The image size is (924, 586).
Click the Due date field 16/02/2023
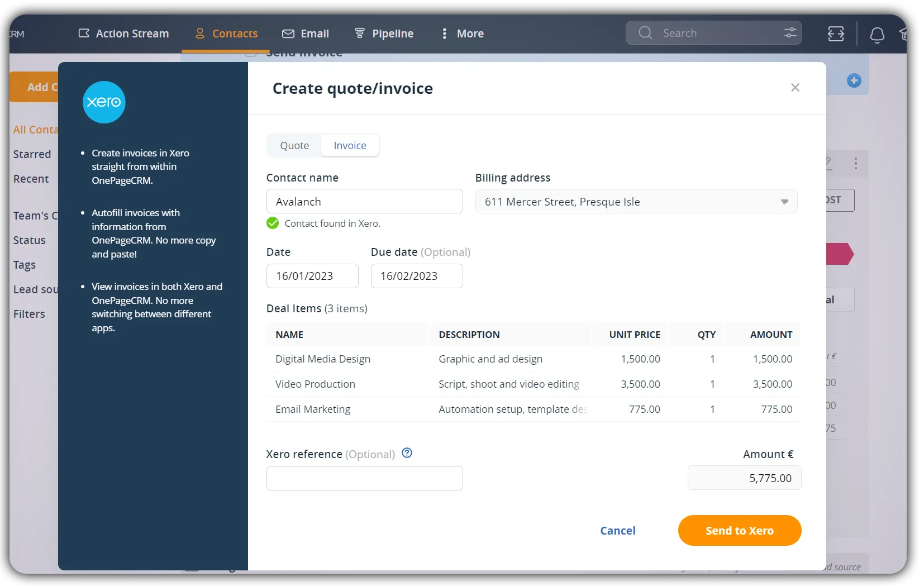click(x=417, y=276)
